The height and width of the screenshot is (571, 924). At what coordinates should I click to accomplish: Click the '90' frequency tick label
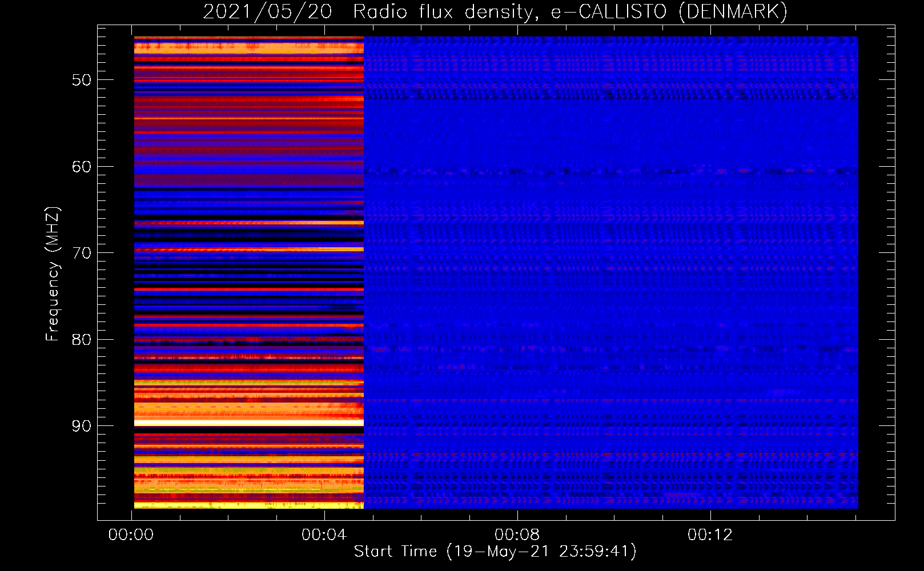tap(82, 426)
